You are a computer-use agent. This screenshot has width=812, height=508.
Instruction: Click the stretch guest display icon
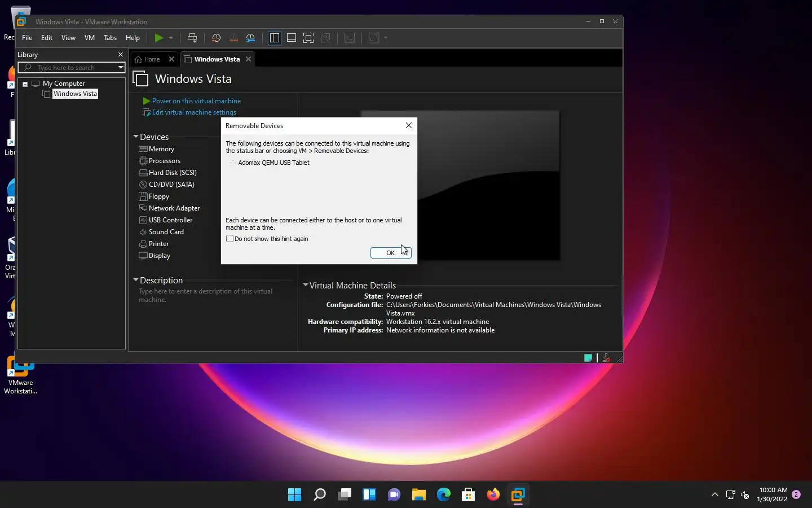(374, 38)
